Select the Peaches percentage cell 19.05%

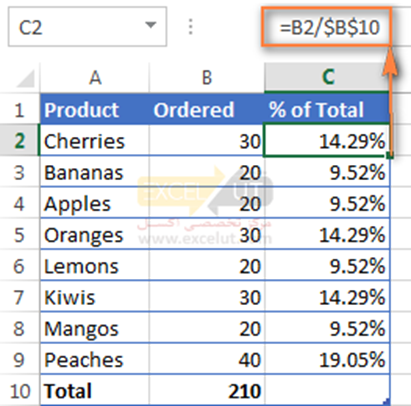point(327,359)
